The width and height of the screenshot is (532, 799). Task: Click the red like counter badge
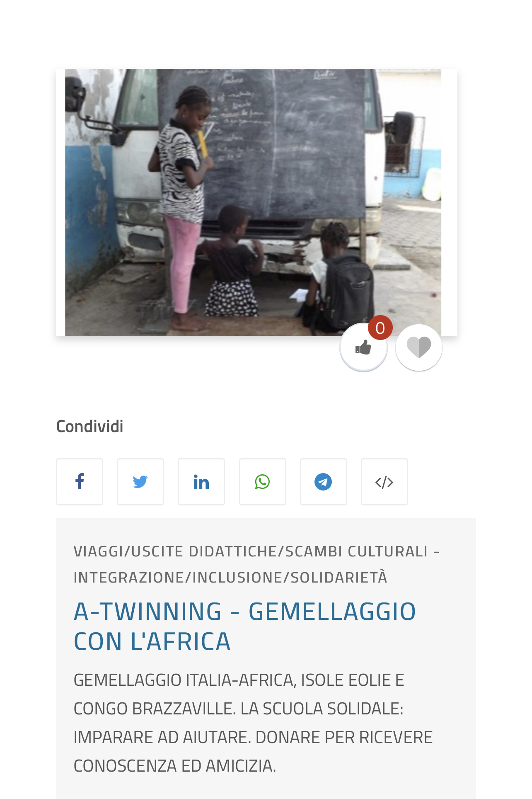(380, 328)
